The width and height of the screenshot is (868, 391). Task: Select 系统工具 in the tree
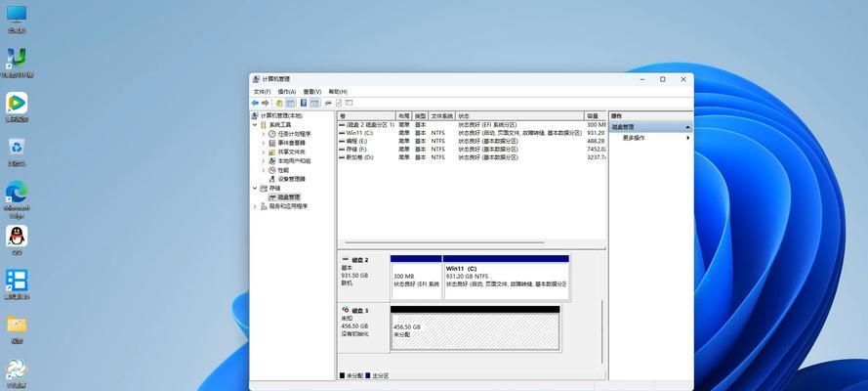(275, 125)
